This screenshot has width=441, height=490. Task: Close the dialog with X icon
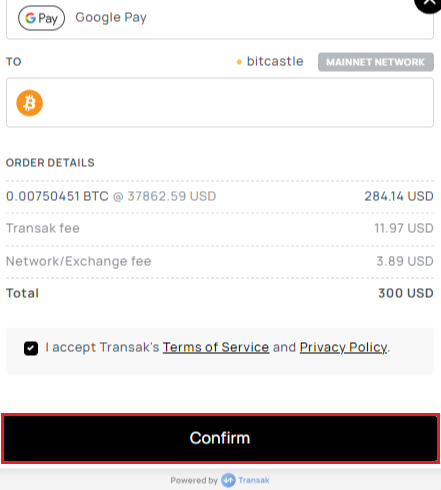click(430, 3)
